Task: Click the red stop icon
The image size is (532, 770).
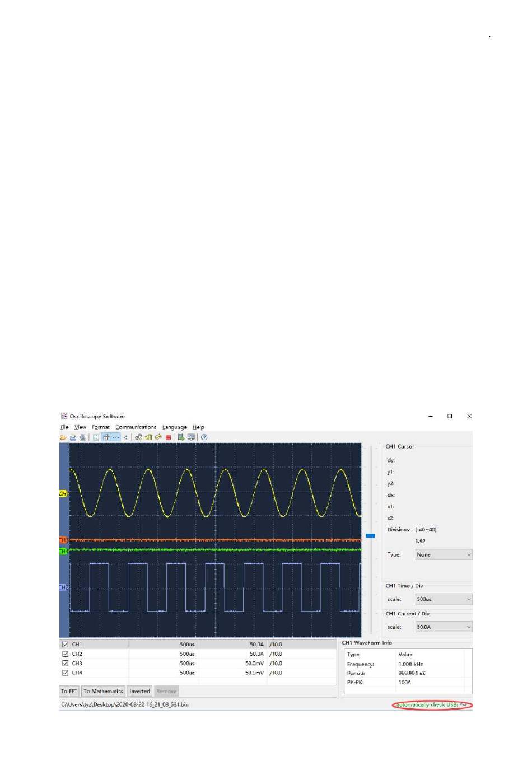Action: click(168, 437)
